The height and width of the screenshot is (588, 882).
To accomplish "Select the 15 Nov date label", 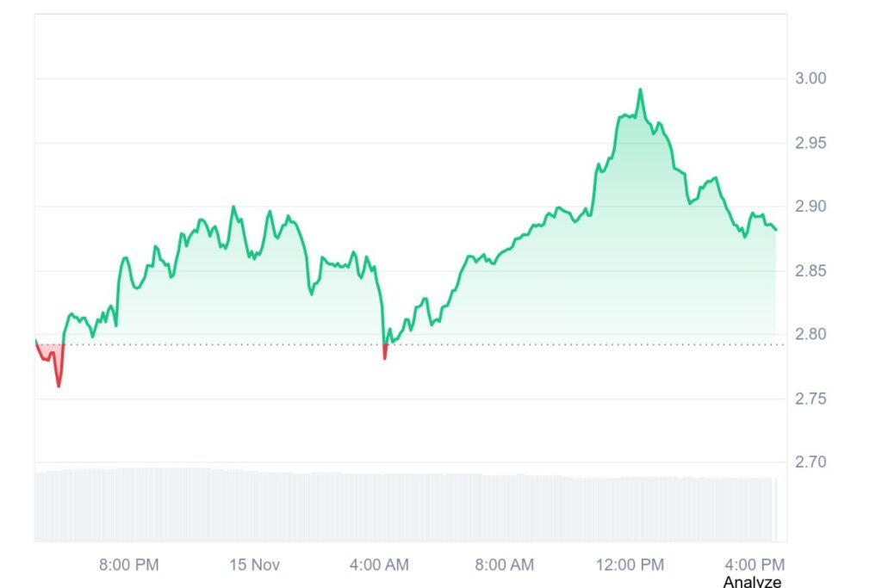I will (255, 565).
